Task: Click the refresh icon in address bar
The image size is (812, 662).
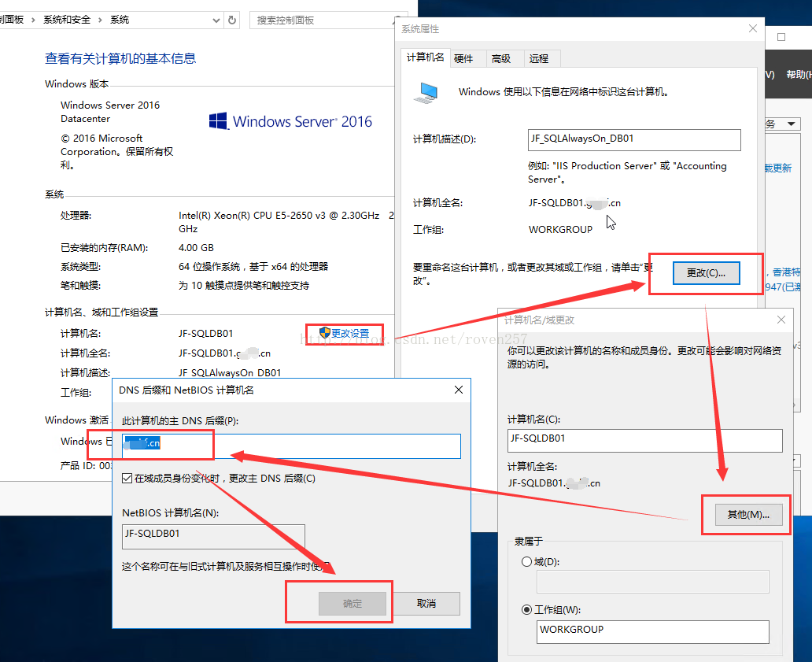Action: (x=232, y=20)
